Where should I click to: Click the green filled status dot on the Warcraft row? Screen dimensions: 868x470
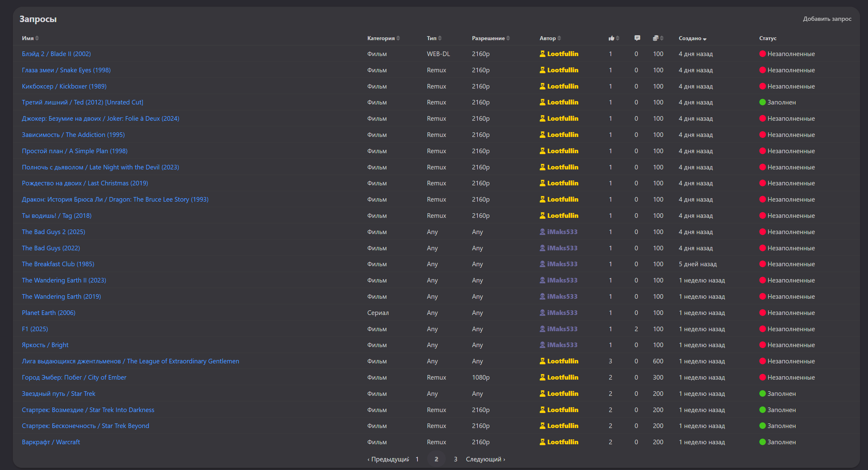[762, 442]
